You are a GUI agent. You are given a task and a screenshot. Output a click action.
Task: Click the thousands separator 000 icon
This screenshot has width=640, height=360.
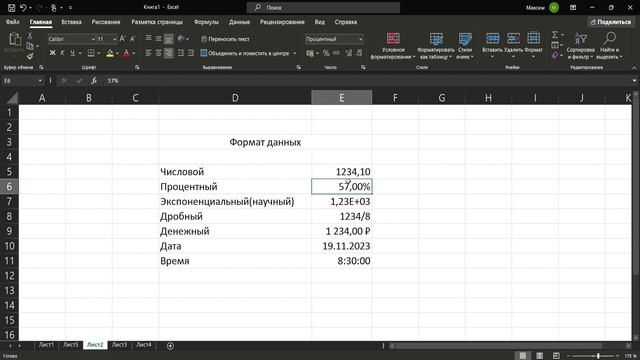click(x=336, y=53)
